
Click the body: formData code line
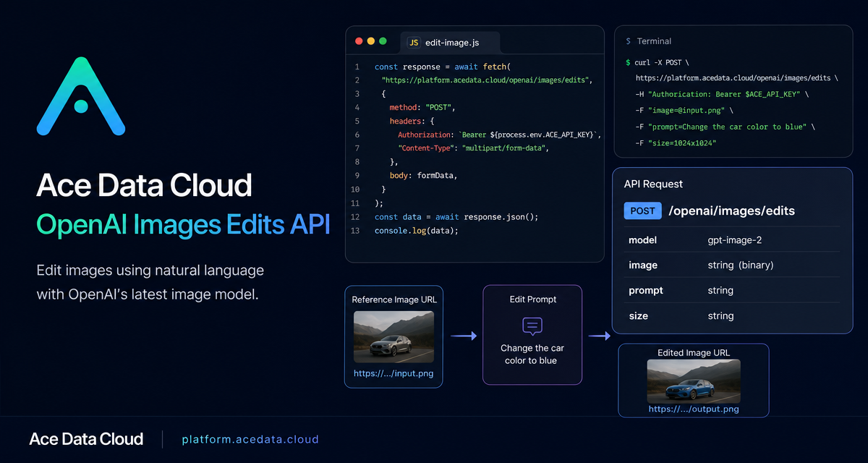(424, 176)
